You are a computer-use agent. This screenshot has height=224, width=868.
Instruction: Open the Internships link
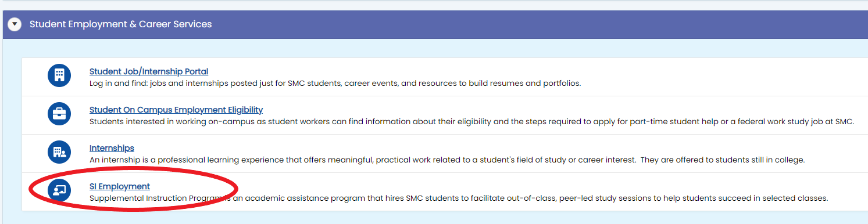[112, 148]
